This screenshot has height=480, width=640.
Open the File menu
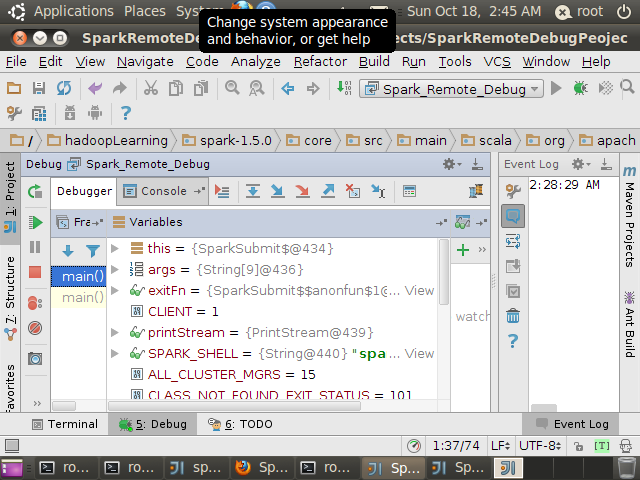16,62
